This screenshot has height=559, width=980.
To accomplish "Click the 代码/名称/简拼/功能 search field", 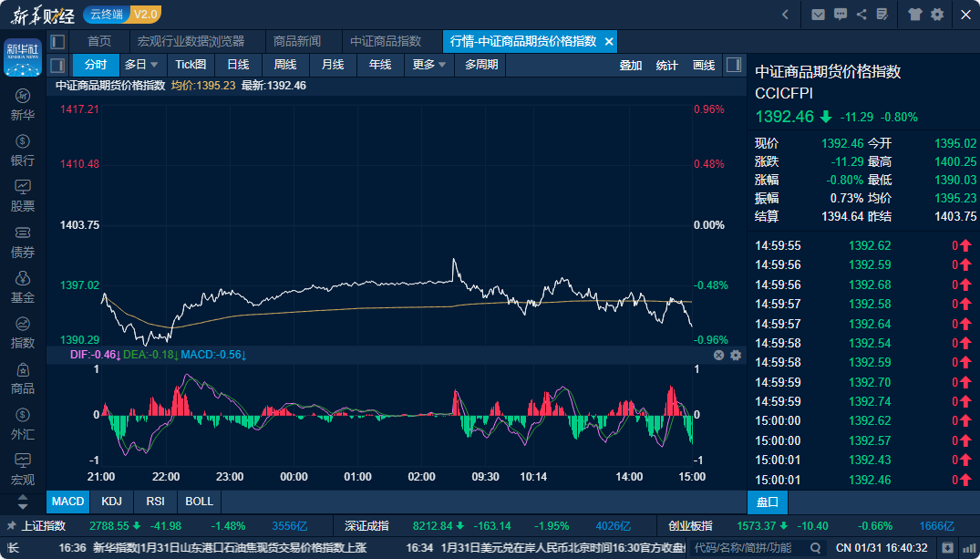I will 756,548.
